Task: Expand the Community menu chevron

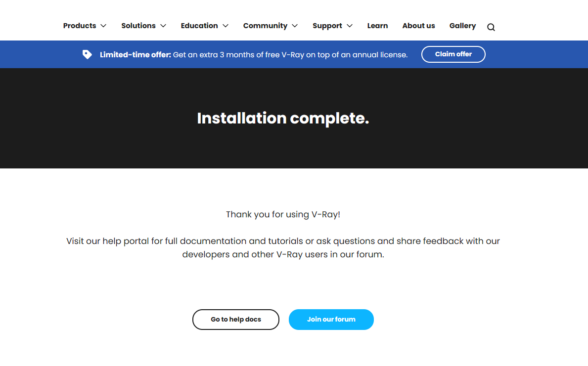Action: (x=295, y=26)
